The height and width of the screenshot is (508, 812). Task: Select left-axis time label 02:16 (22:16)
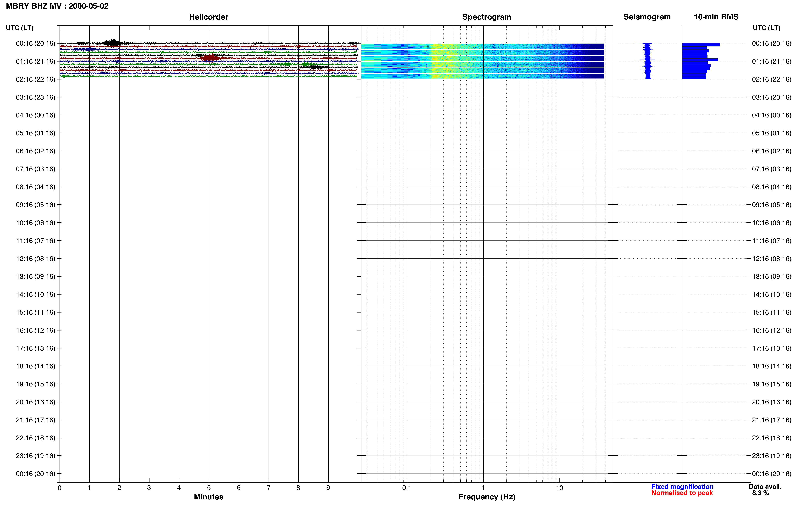click(36, 79)
